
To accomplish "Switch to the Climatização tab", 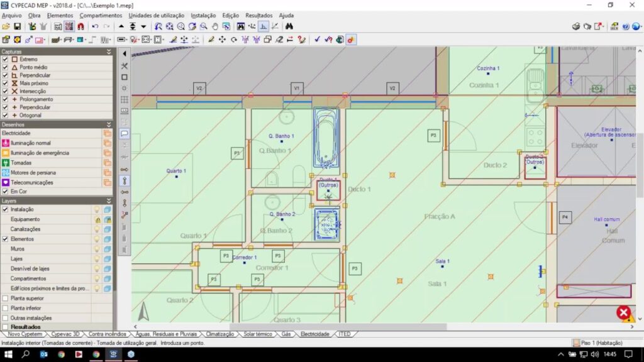I will (219, 334).
